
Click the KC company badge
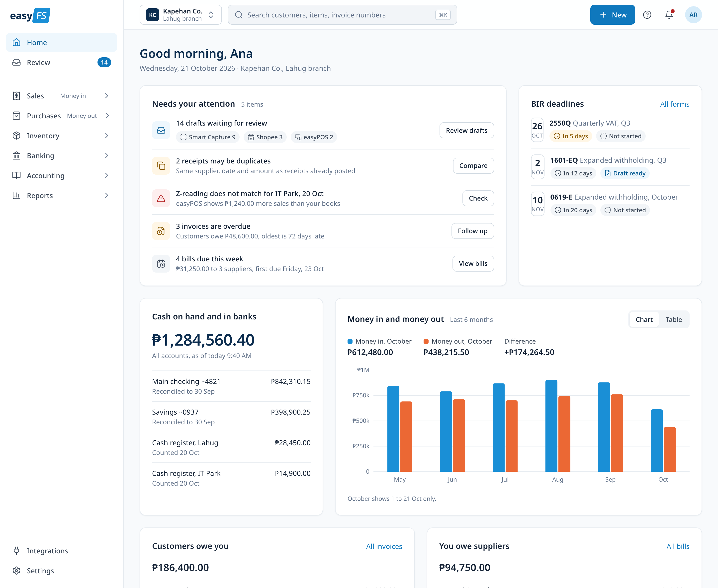pyautogui.click(x=153, y=15)
